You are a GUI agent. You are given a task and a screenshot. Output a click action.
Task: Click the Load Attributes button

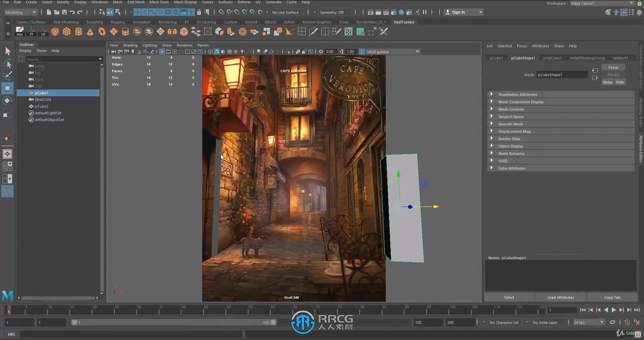[x=560, y=297]
